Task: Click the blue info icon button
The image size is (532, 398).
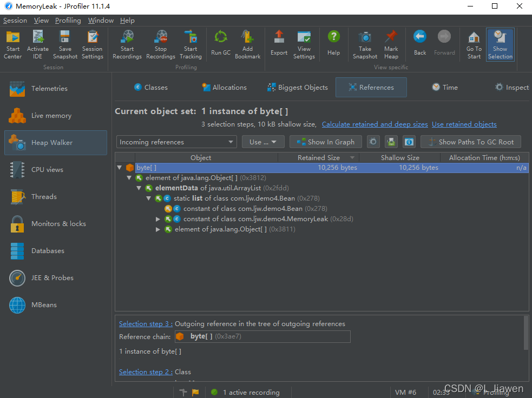Action: 409,142
